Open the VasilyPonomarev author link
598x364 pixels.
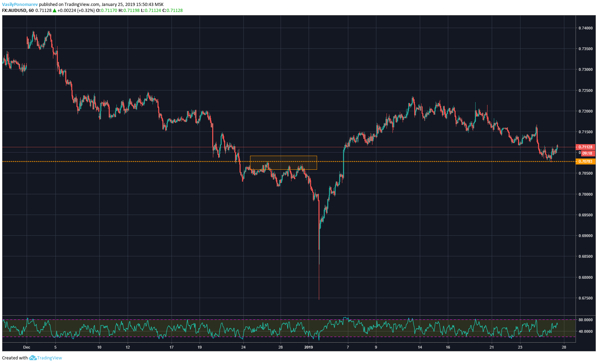coord(20,5)
